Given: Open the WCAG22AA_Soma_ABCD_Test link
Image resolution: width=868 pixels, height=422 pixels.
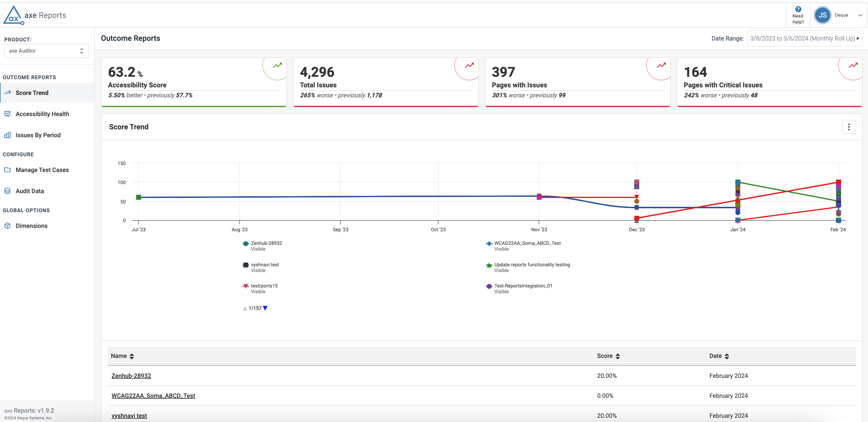Looking at the screenshot, I should coord(153,396).
